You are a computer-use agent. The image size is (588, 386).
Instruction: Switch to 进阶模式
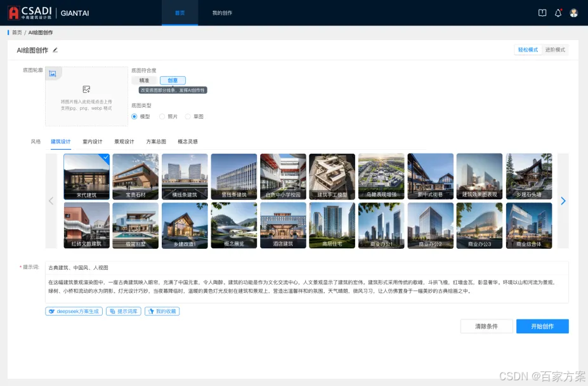555,50
